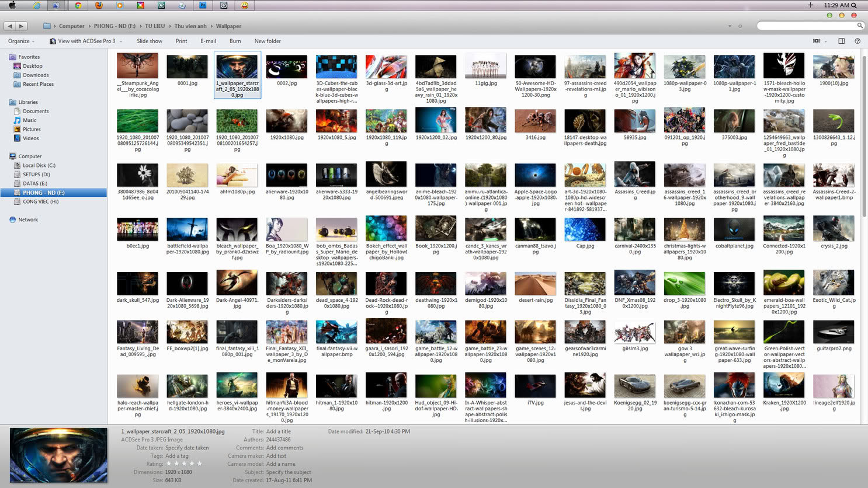Click the search magnifier in the search box
The image size is (868, 488).
(x=860, y=26)
